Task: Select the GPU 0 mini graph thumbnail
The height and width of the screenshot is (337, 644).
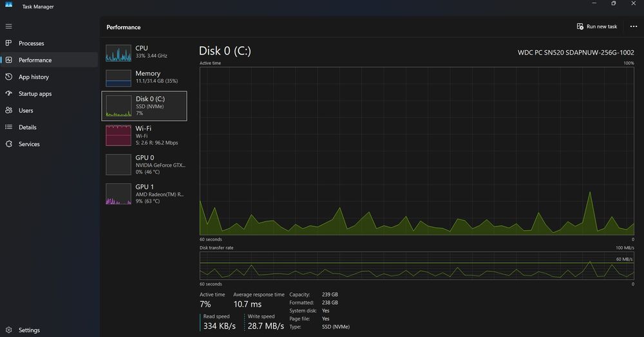Action: [118, 165]
